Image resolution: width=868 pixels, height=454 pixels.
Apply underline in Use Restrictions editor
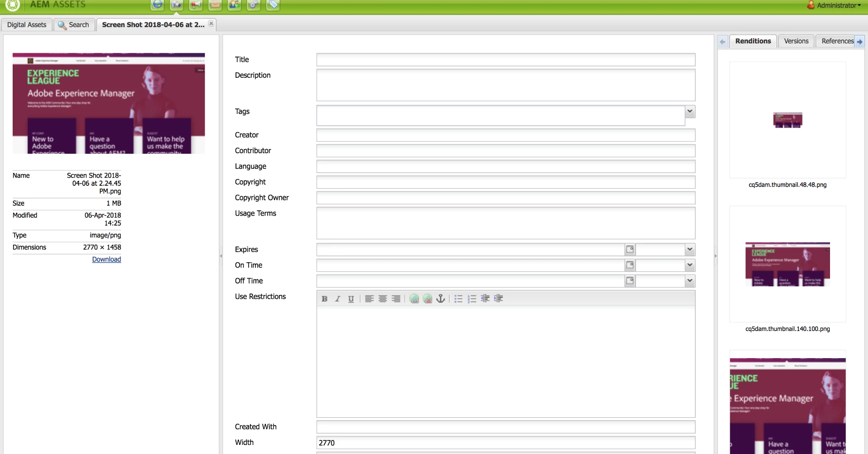coord(351,299)
